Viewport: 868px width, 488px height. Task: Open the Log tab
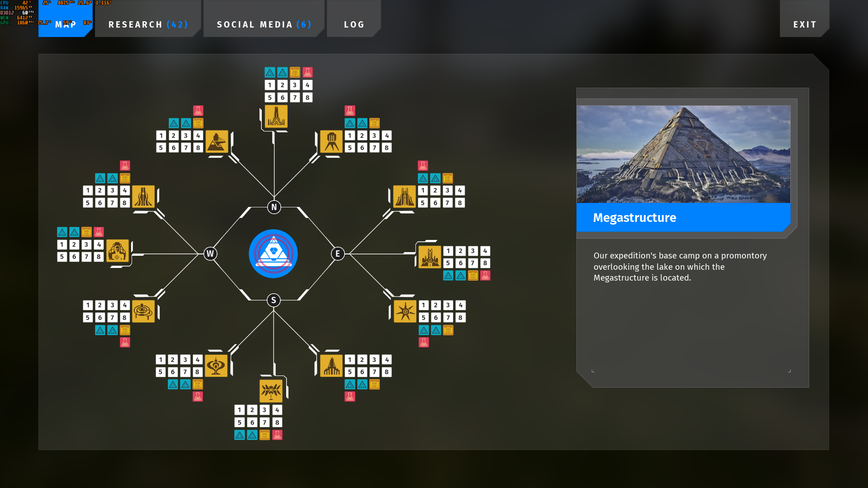(x=354, y=24)
